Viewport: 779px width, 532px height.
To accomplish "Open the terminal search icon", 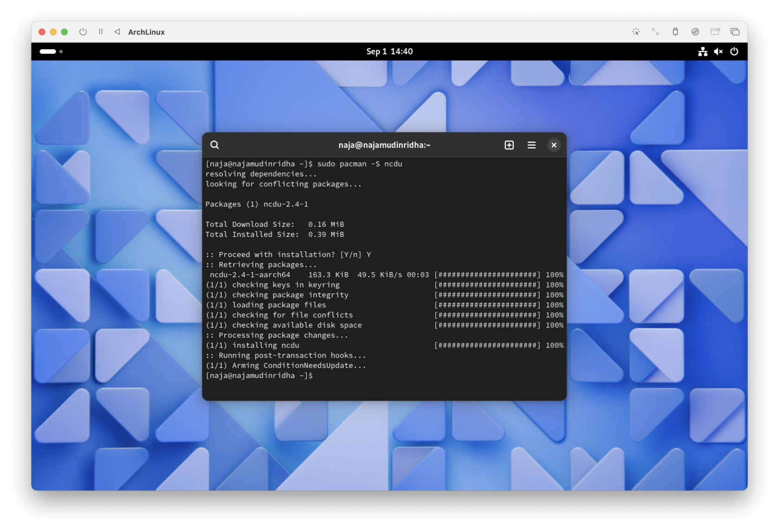I will click(x=214, y=145).
